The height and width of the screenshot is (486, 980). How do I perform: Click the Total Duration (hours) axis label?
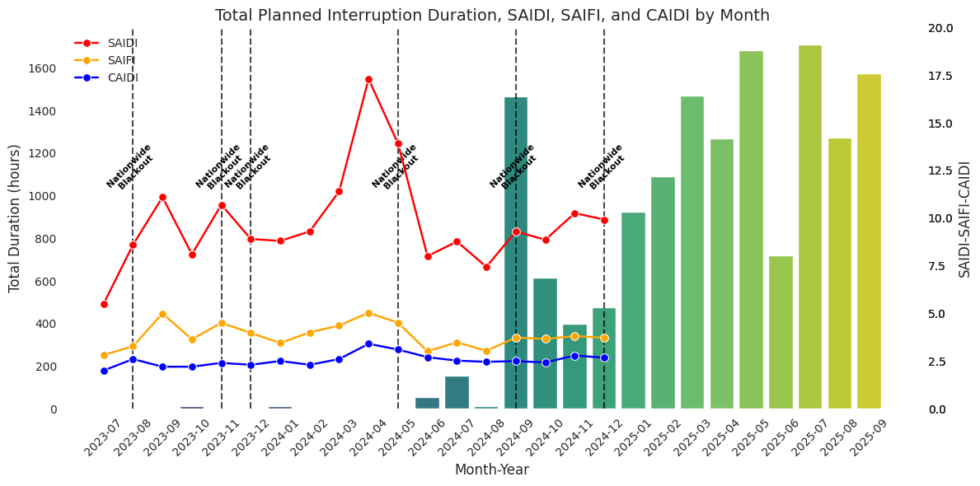[x=15, y=218]
